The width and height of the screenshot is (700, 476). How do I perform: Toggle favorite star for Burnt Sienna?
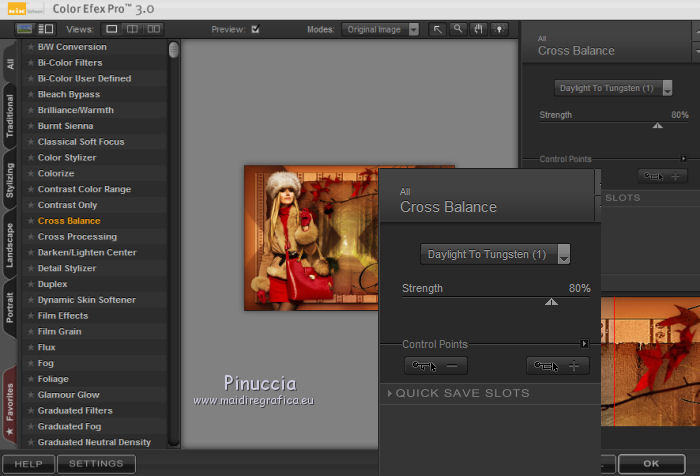coord(30,126)
